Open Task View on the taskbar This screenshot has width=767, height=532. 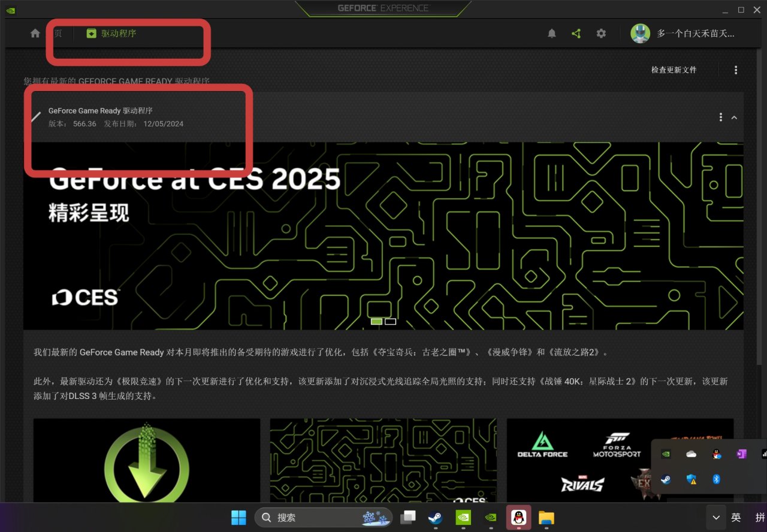tap(409, 517)
